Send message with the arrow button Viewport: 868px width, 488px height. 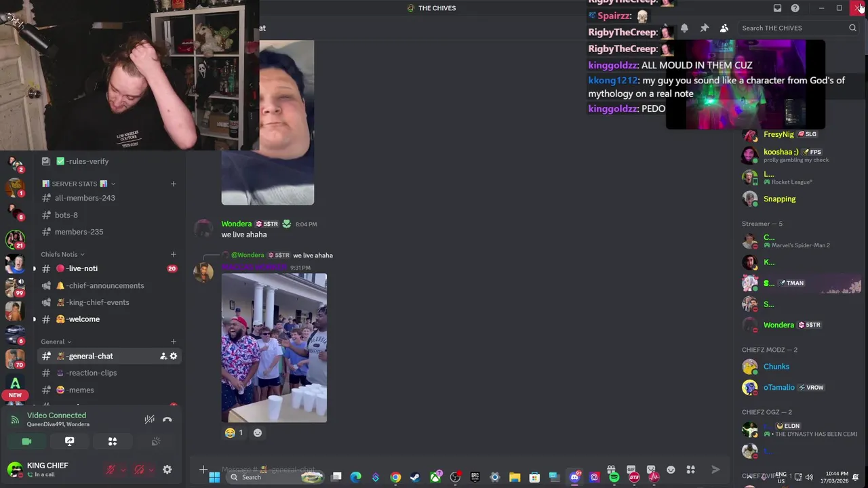tap(715, 469)
